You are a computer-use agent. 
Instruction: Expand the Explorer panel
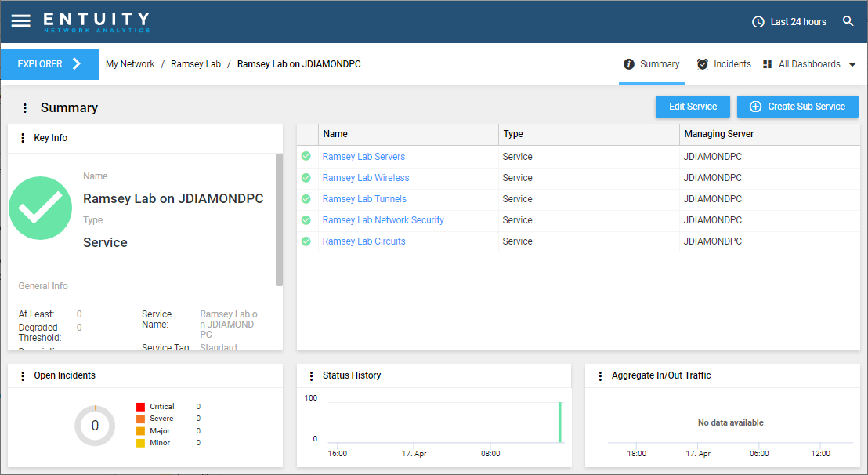tap(50, 64)
